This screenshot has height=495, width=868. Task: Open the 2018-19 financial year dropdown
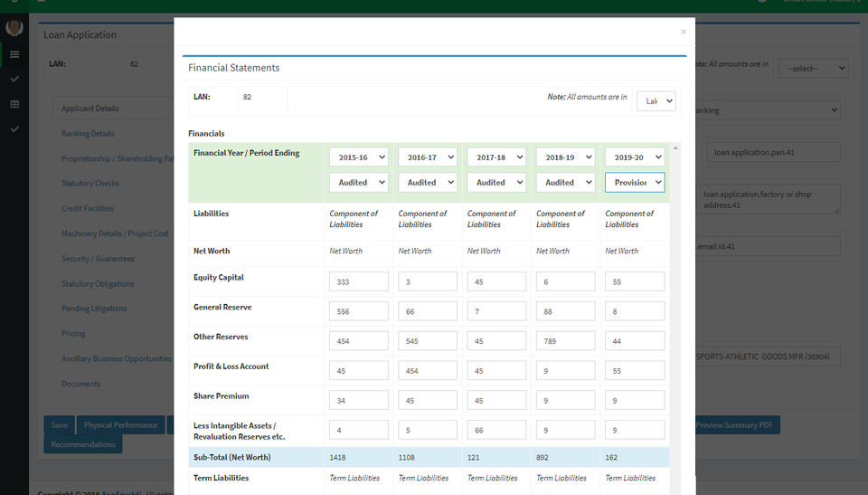click(565, 157)
